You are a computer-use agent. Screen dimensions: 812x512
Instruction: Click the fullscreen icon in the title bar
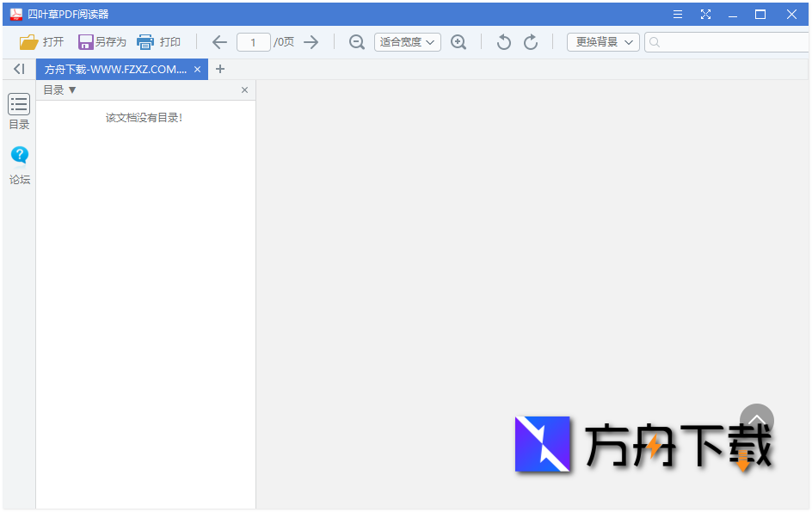point(705,14)
